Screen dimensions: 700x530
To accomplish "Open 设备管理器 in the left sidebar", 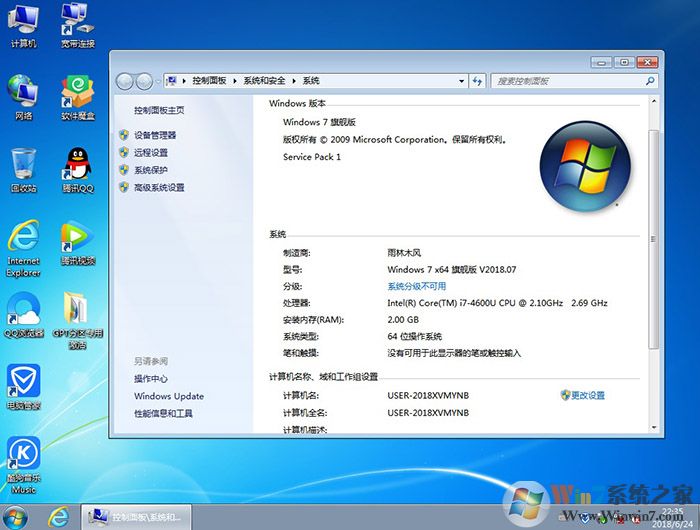I will 154,135.
